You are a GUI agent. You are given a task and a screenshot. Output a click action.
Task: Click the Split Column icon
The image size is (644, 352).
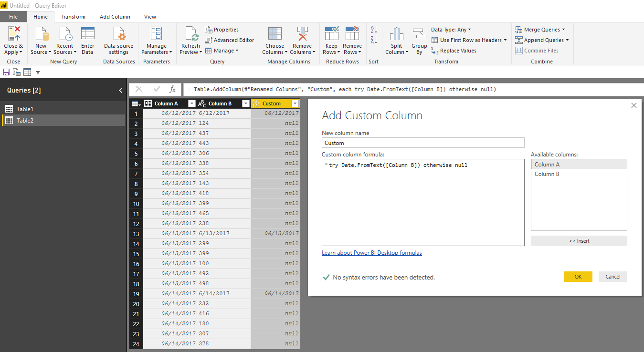397,34
